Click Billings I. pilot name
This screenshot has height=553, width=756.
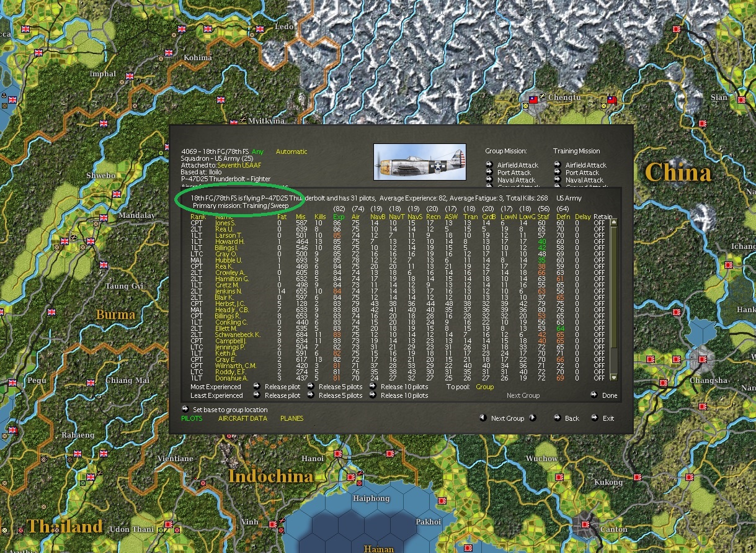(226, 248)
